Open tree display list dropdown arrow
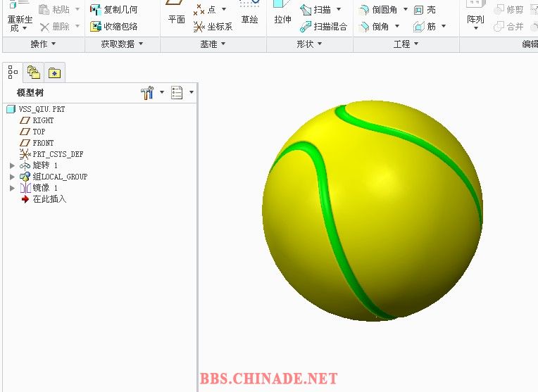 pos(192,92)
